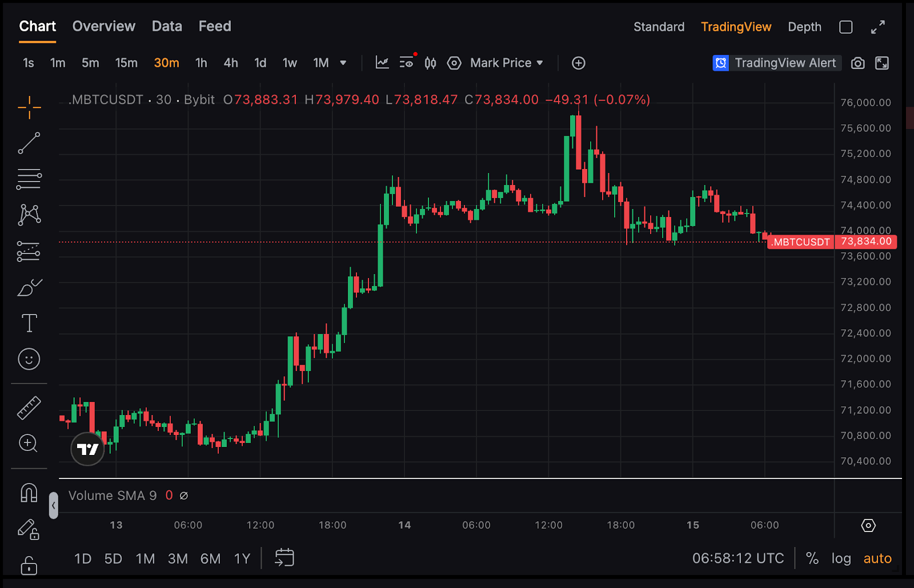The width and height of the screenshot is (914, 588).
Task: Create a TradingView Alert
Action: coord(775,63)
